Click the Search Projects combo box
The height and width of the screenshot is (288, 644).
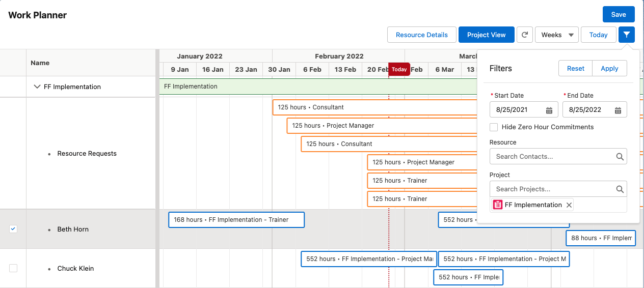click(x=553, y=189)
